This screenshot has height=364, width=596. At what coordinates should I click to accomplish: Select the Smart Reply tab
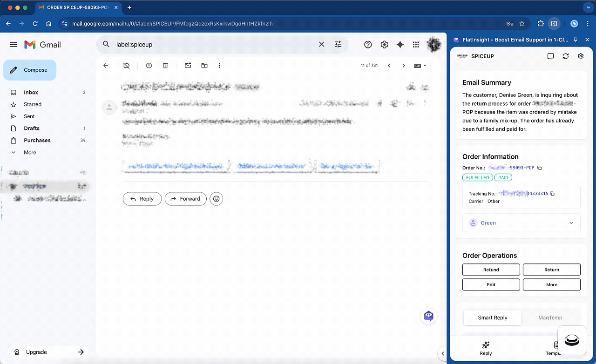(x=492, y=317)
